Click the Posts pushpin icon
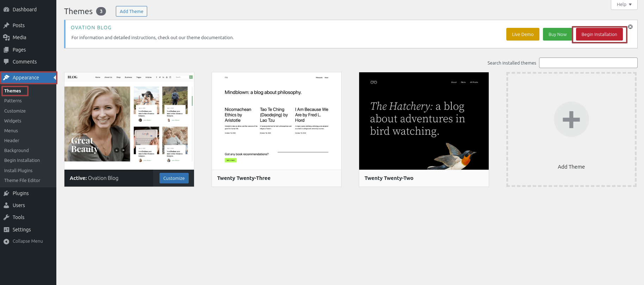644x285 pixels. [6, 25]
